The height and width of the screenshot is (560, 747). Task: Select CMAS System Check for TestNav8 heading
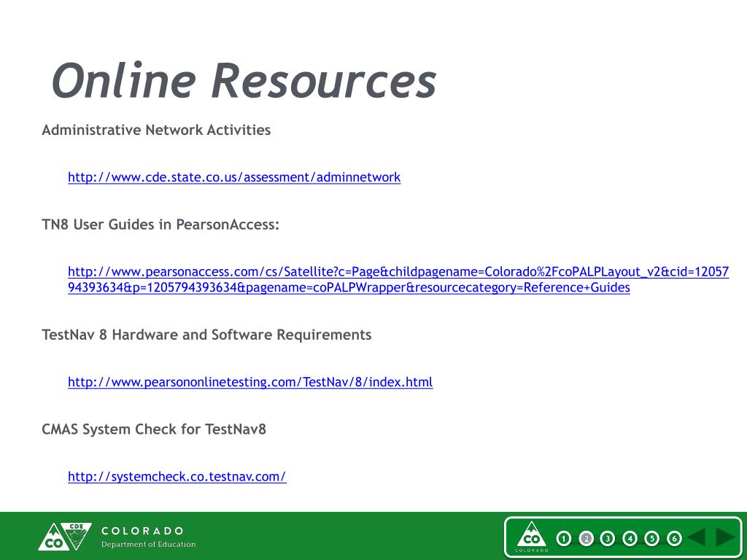(x=154, y=429)
